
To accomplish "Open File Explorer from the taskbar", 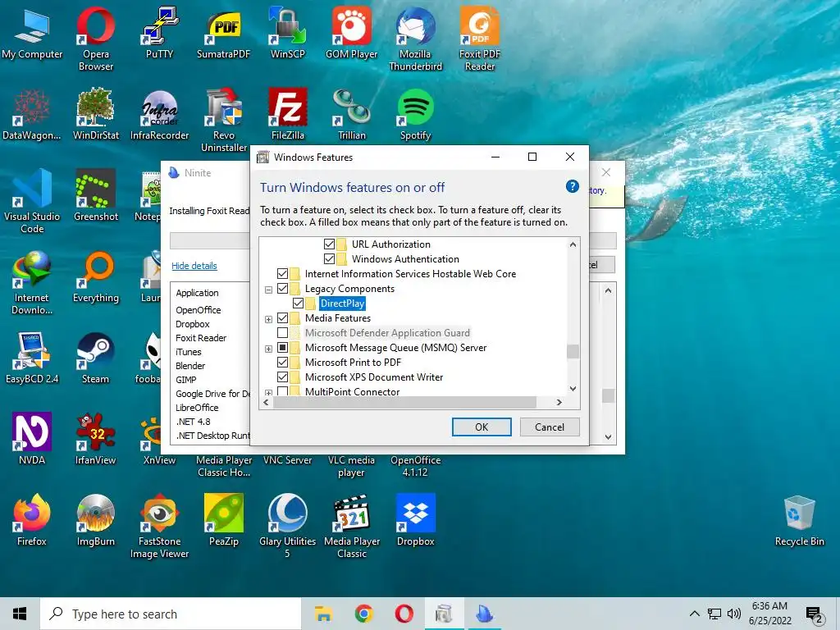I will tap(323, 614).
